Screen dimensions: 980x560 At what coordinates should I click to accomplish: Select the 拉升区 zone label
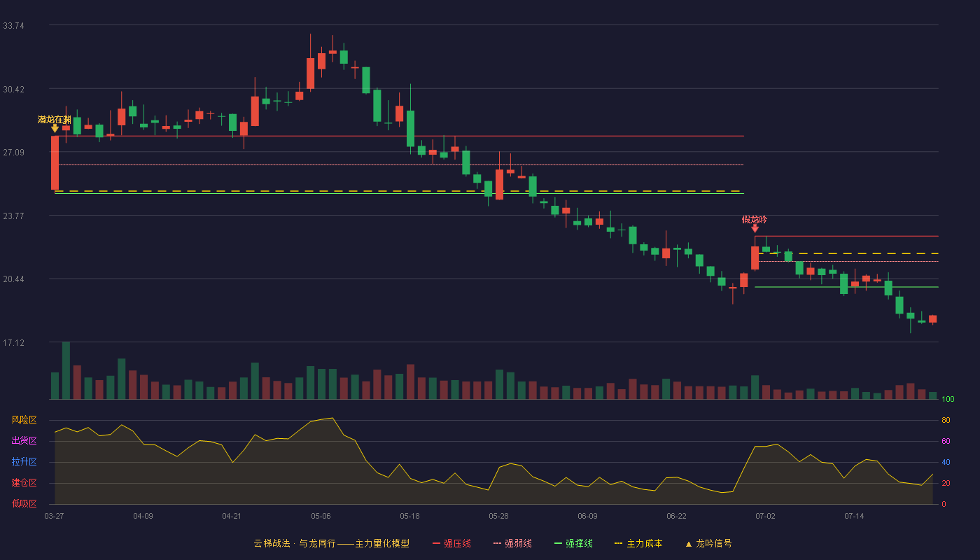click(24, 462)
